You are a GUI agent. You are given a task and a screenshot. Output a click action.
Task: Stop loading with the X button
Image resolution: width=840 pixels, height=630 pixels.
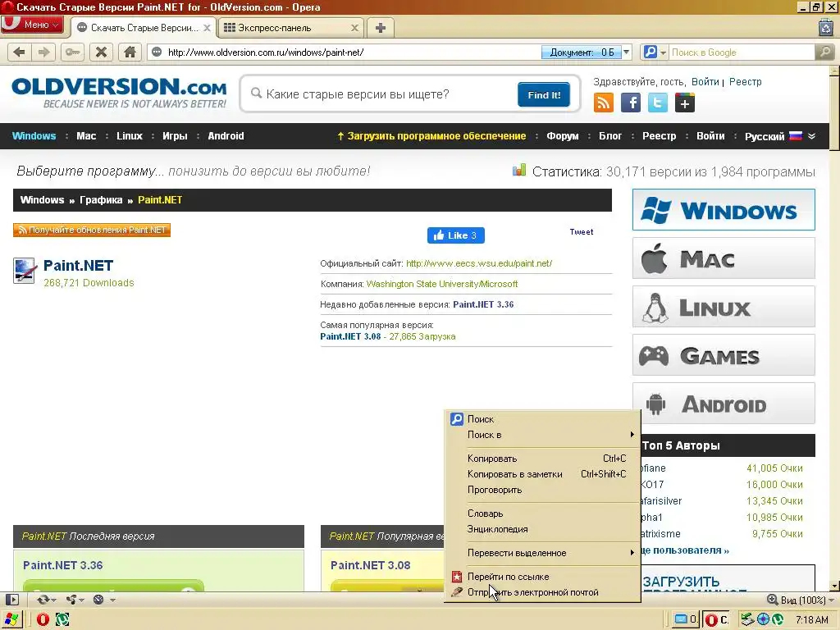click(101, 52)
